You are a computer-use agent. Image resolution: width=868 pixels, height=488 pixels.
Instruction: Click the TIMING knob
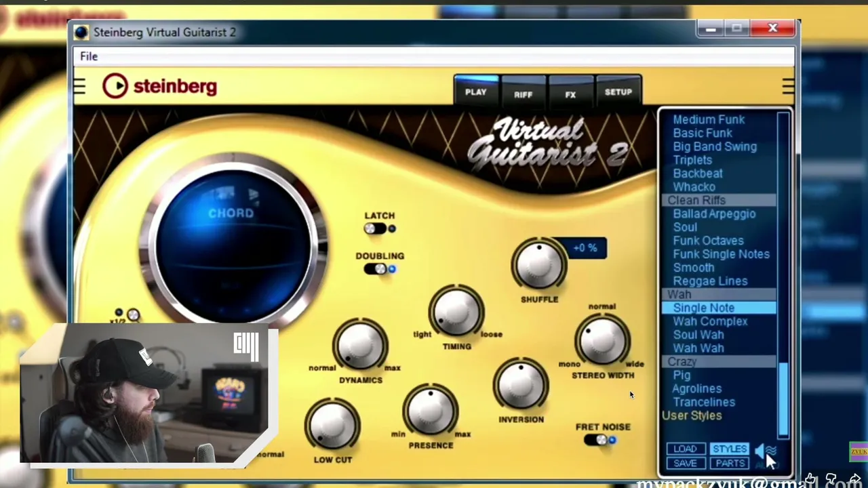(456, 311)
